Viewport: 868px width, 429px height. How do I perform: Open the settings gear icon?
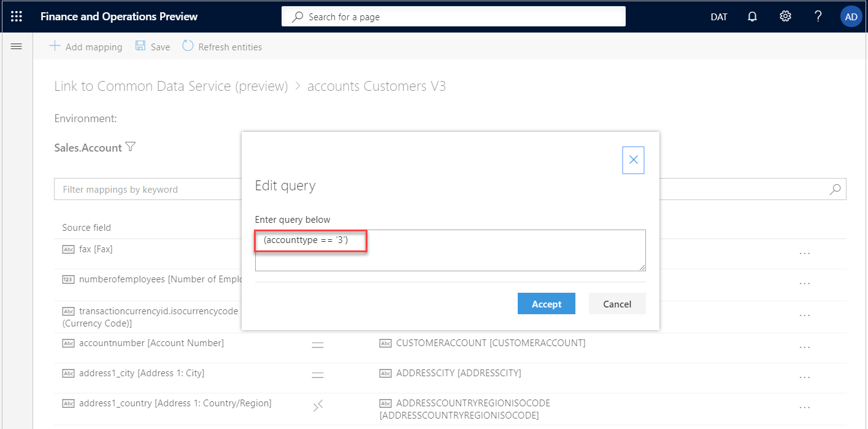coord(785,17)
